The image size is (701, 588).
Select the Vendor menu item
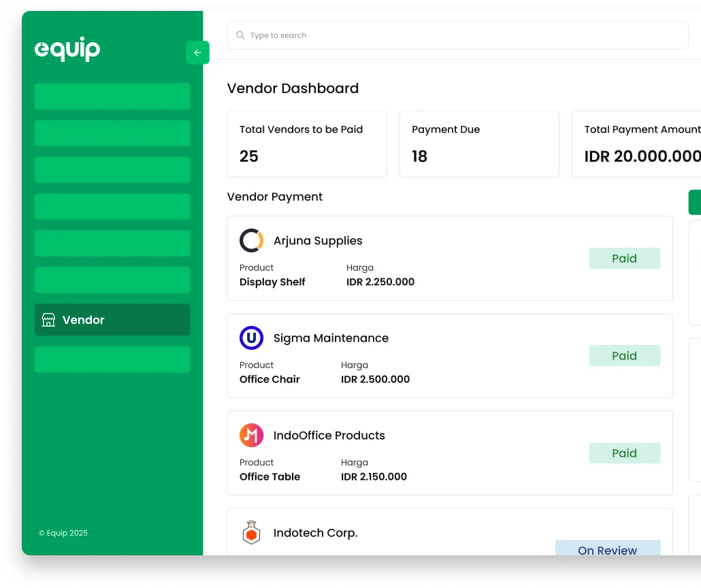coord(112,320)
